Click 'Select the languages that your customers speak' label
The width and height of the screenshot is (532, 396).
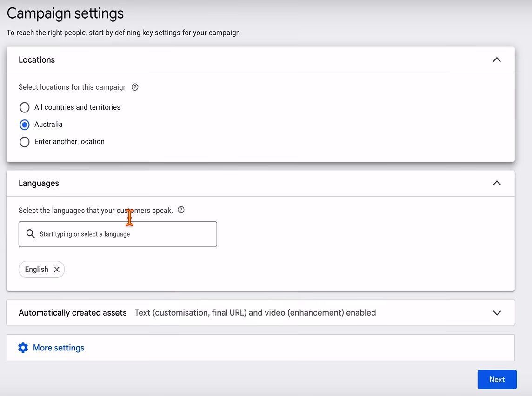point(96,210)
